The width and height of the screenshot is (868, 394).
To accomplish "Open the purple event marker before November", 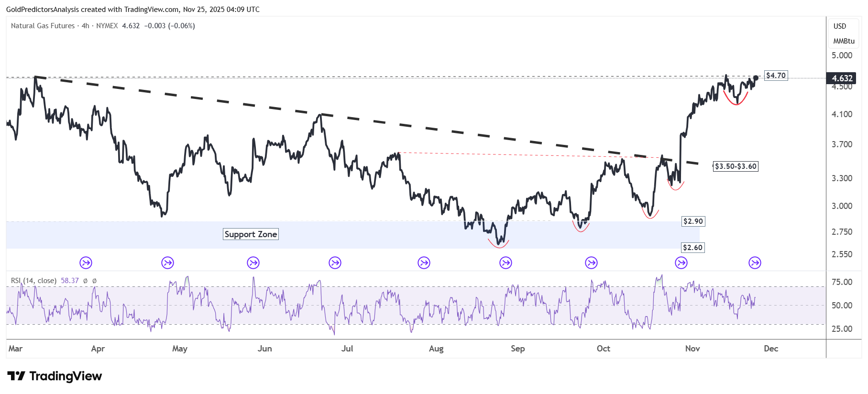I will [x=681, y=263].
